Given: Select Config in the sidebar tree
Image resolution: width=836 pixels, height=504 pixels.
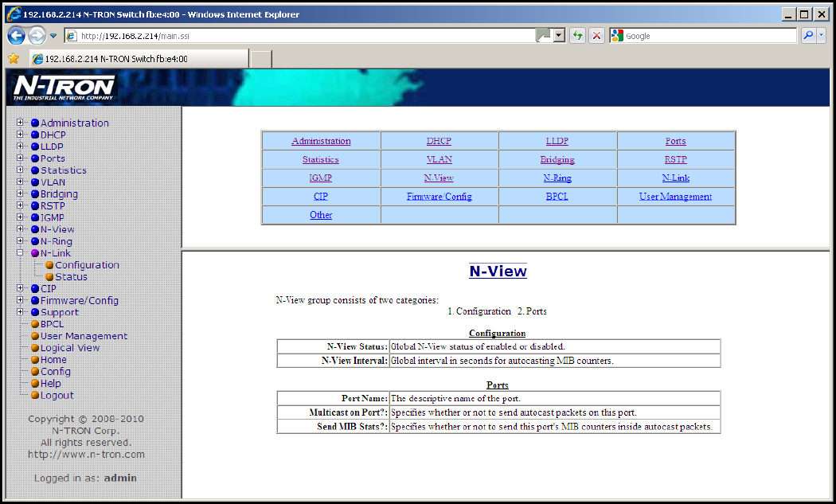Looking at the screenshot, I should pyautogui.click(x=56, y=372).
